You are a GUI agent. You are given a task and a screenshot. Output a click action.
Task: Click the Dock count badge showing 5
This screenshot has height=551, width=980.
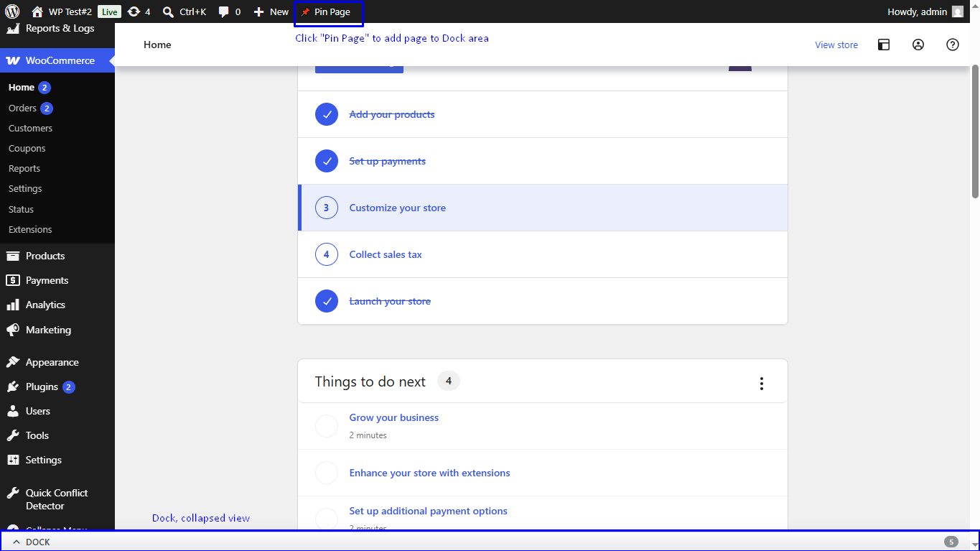tap(951, 542)
